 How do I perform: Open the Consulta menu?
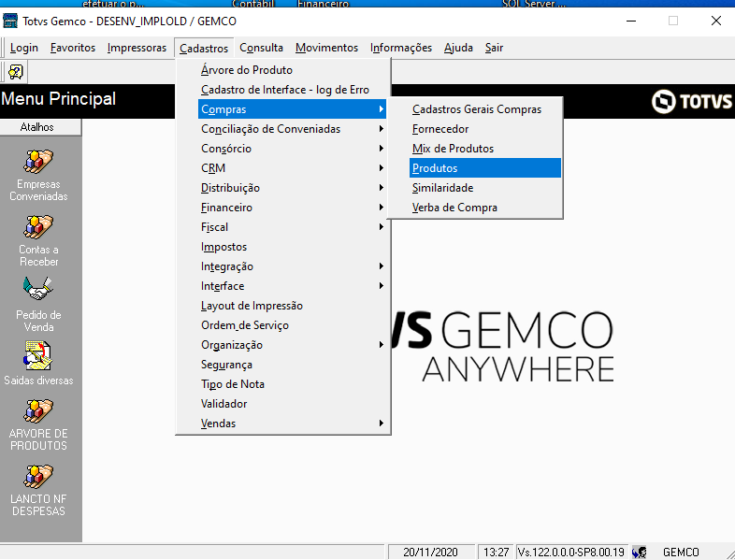coord(261,48)
